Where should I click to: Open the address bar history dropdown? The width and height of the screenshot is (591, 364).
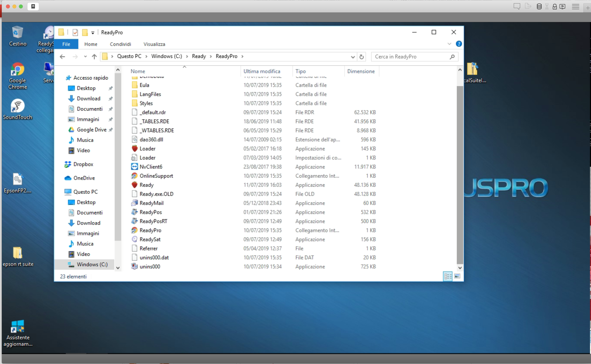coord(353,57)
